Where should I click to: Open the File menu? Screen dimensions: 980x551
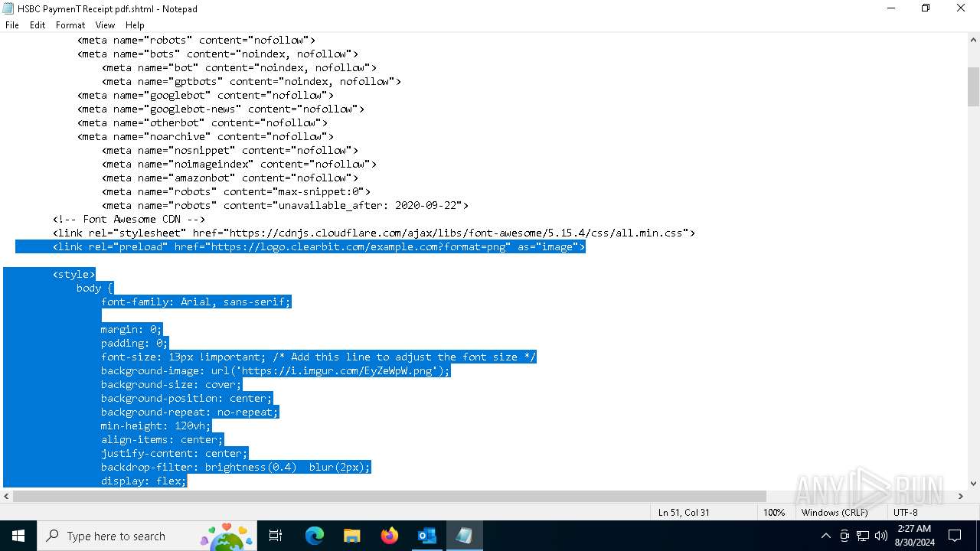pos(12,25)
